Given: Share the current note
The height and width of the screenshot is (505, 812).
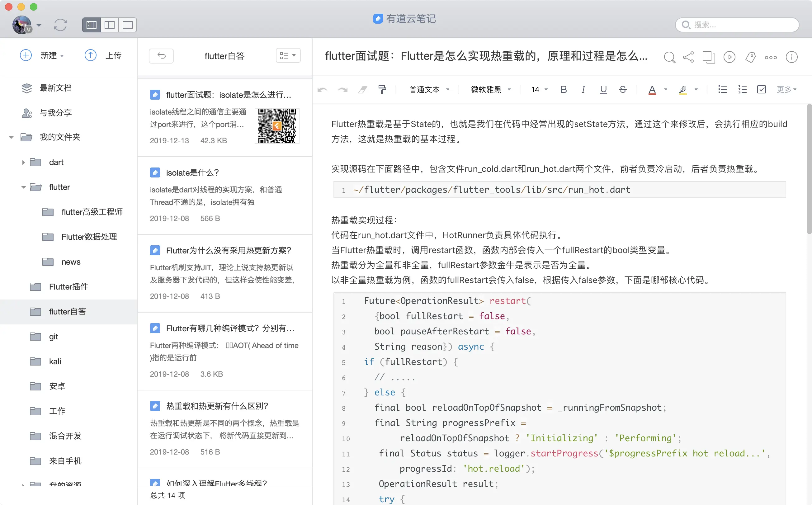Looking at the screenshot, I should 688,57.
